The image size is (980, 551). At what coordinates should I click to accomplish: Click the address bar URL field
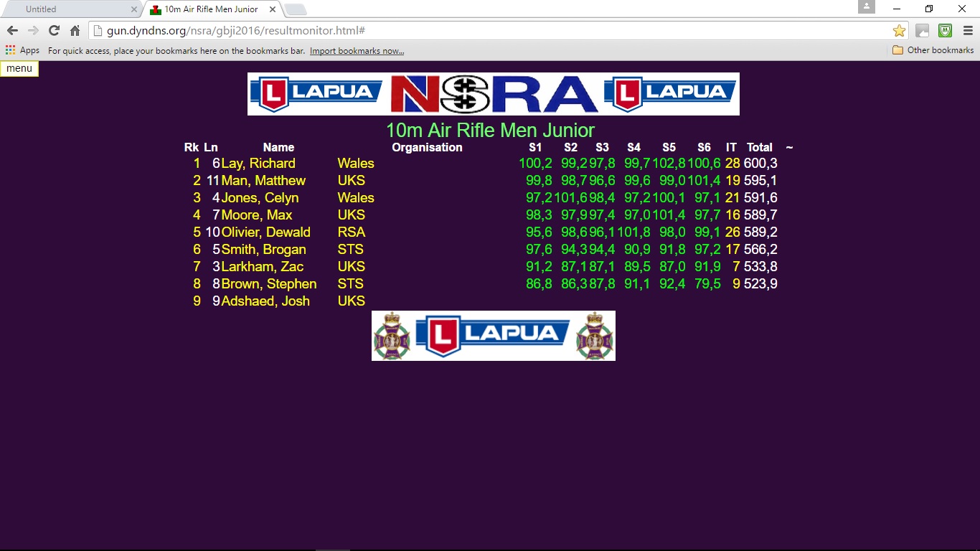point(488,31)
